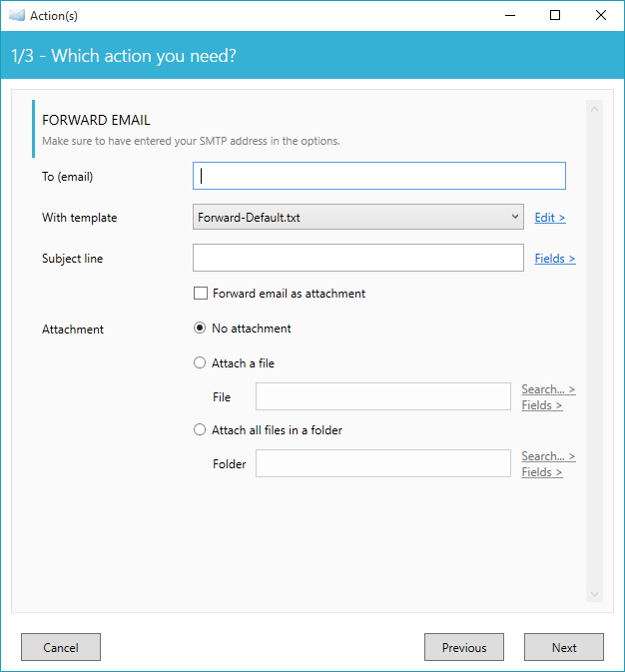
Task: Enable Forward email as attachment checkbox
Action: [201, 294]
